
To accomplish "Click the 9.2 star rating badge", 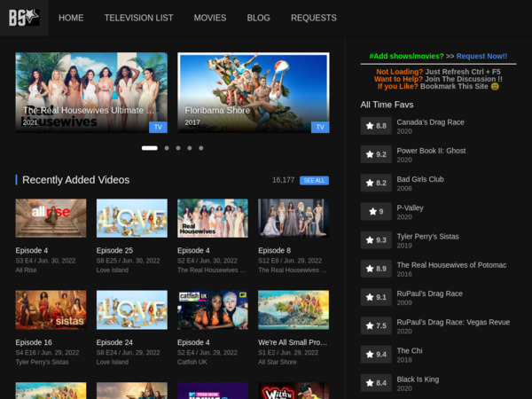I will pyautogui.click(x=376, y=154).
